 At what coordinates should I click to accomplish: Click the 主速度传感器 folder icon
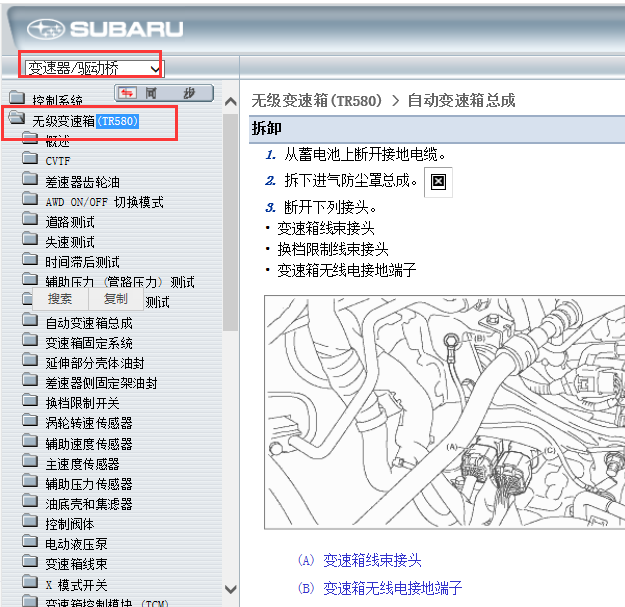[x=30, y=460]
